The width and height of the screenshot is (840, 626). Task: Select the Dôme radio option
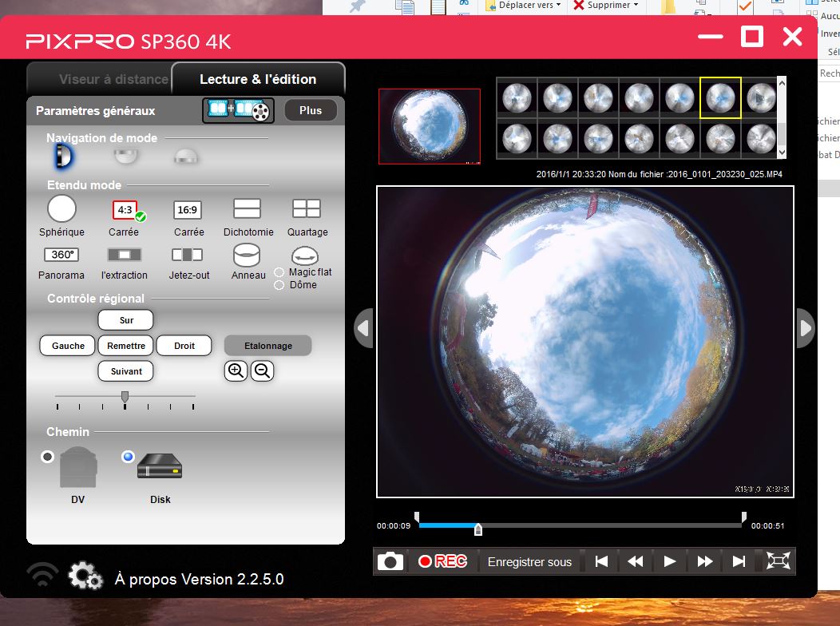click(x=279, y=285)
